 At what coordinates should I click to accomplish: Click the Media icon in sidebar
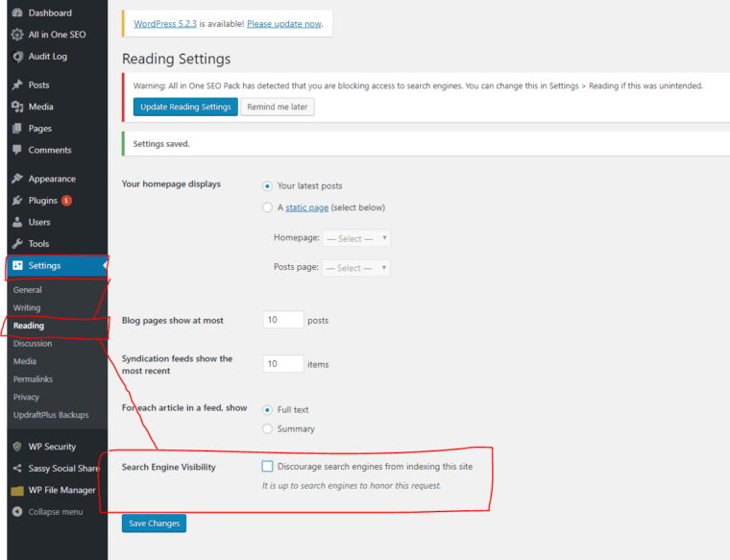tap(17, 107)
